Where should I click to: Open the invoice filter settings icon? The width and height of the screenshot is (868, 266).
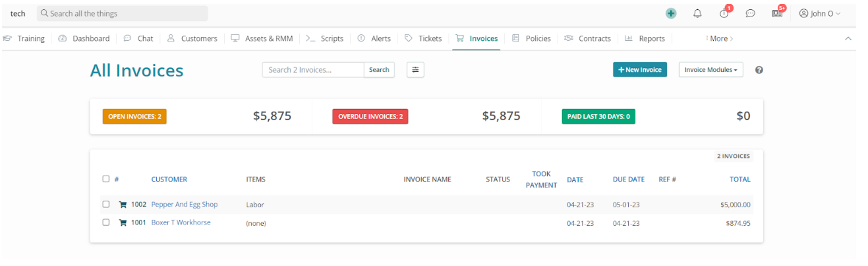coord(415,69)
